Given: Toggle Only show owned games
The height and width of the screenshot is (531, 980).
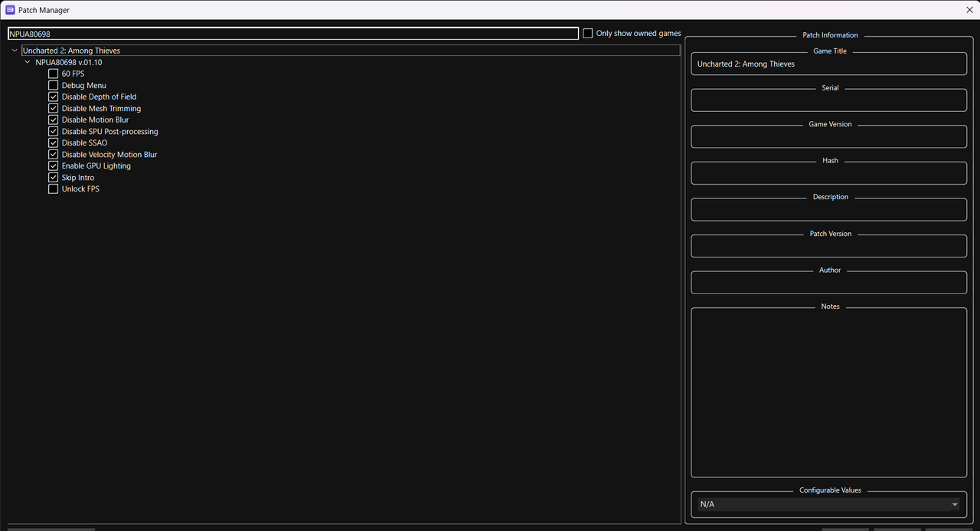Looking at the screenshot, I should click(x=588, y=34).
